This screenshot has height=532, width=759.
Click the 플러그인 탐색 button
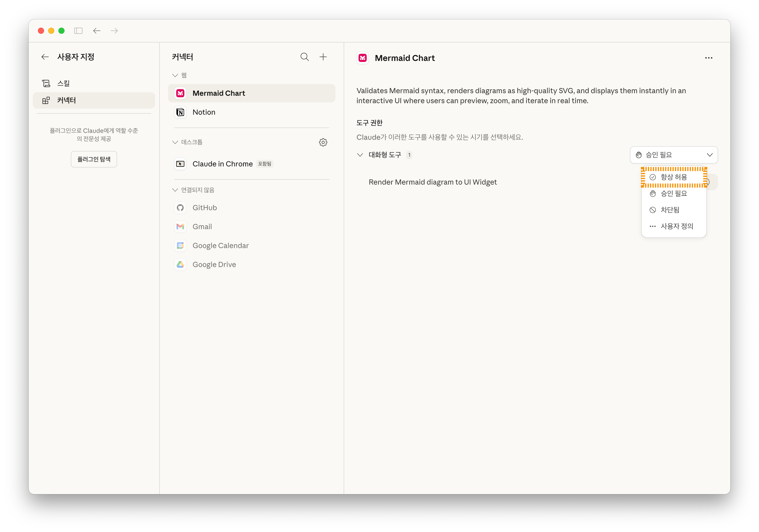pos(94,159)
